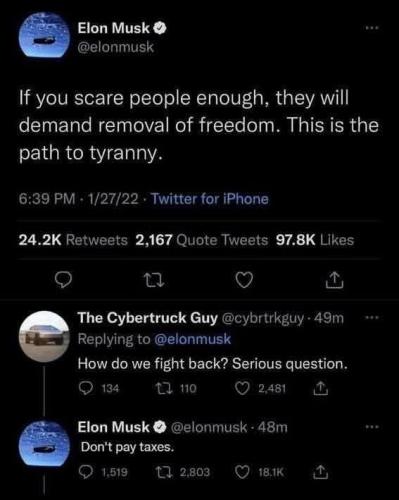
Task: Click the @elonmusk mention in Replying to
Action: click(192, 339)
